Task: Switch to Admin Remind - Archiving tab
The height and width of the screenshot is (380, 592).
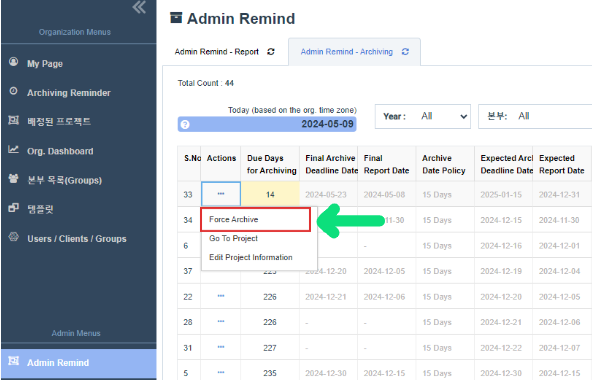Action: (347, 52)
